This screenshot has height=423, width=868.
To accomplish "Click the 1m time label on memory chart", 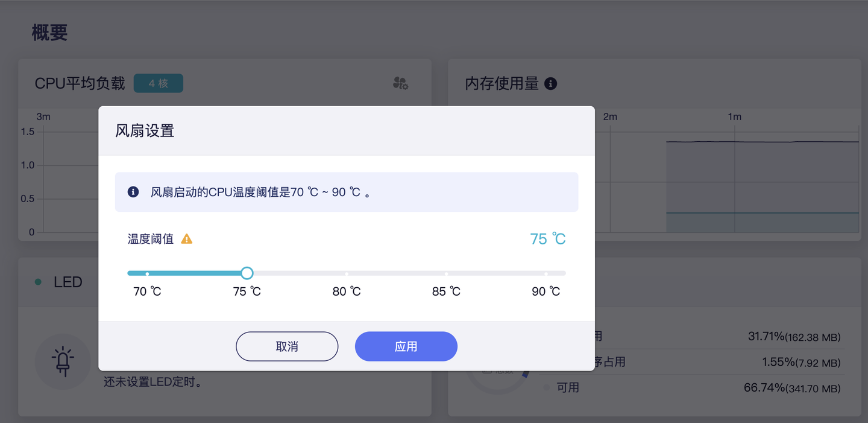I will pyautogui.click(x=734, y=116).
